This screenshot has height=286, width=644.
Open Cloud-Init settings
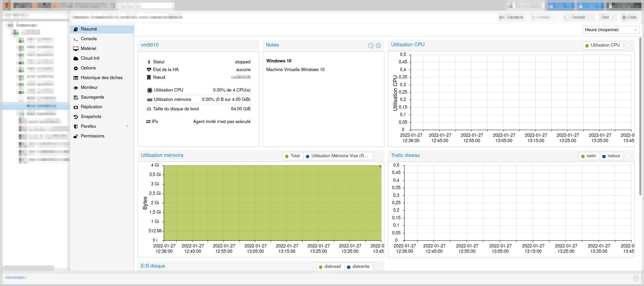click(102, 58)
